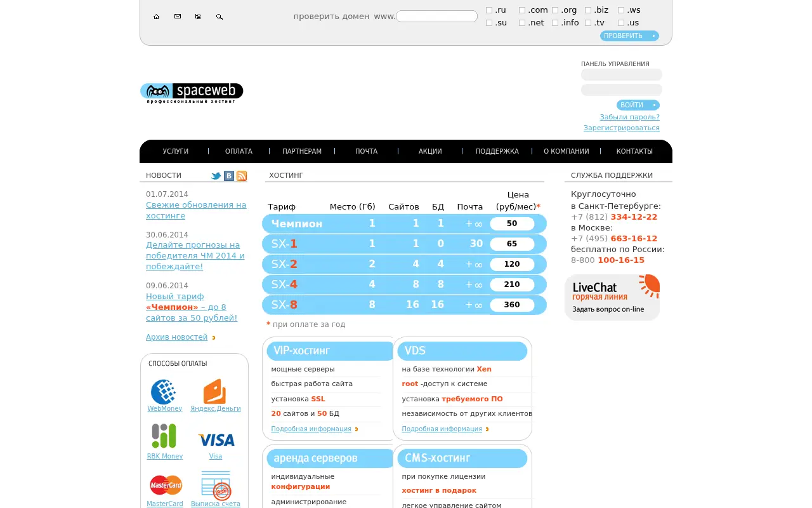Open the Выписка счета invoice icon
Image resolution: width=812 pixels, height=508 pixels.
[x=216, y=486]
